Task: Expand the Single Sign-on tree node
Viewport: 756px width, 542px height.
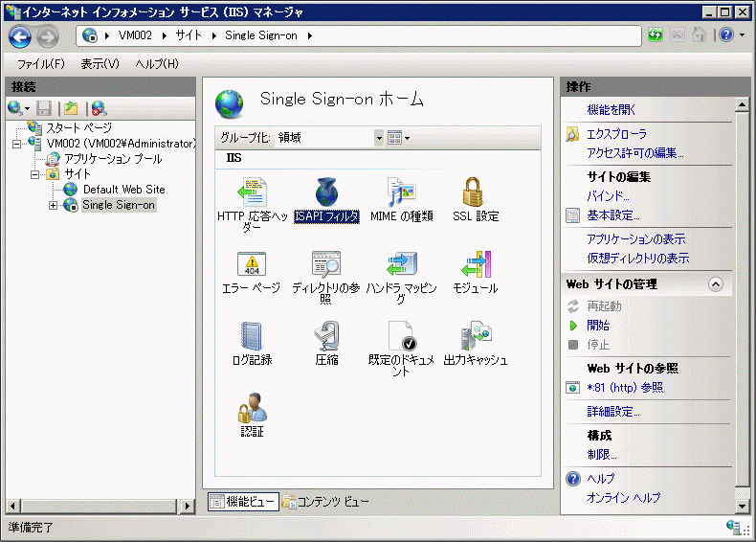Action: pyautogui.click(x=53, y=206)
